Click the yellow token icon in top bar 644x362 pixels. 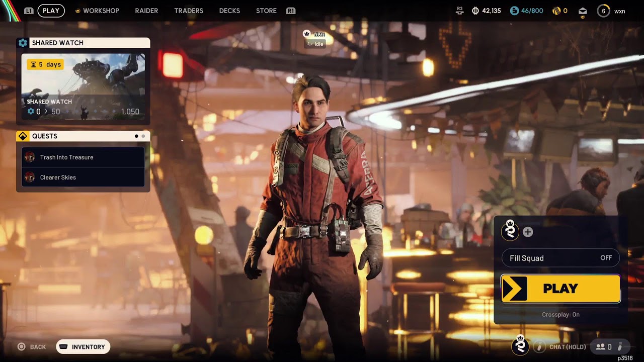(556, 11)
